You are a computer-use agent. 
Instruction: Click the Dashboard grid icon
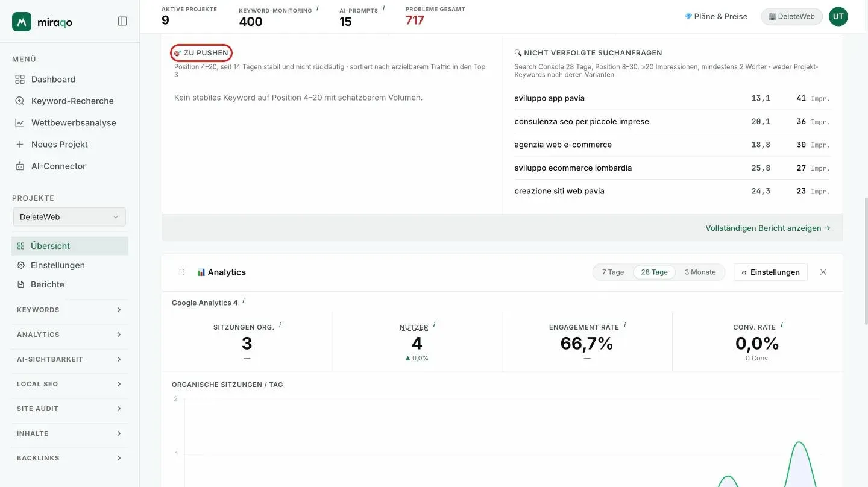point(20,79)
